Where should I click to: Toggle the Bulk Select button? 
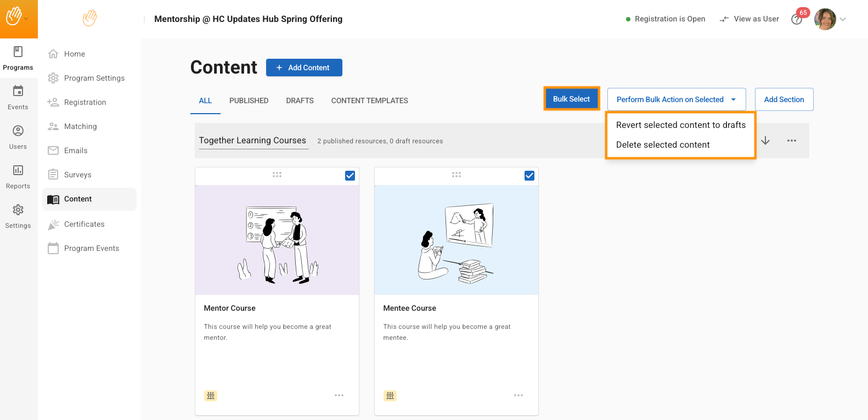pos(571,99)
